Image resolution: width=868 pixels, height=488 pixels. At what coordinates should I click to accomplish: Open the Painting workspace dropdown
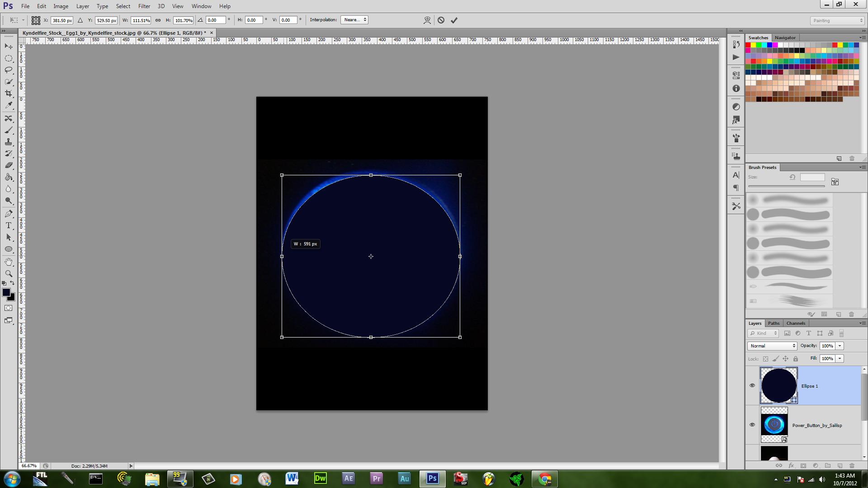click(x=837, y=21)
